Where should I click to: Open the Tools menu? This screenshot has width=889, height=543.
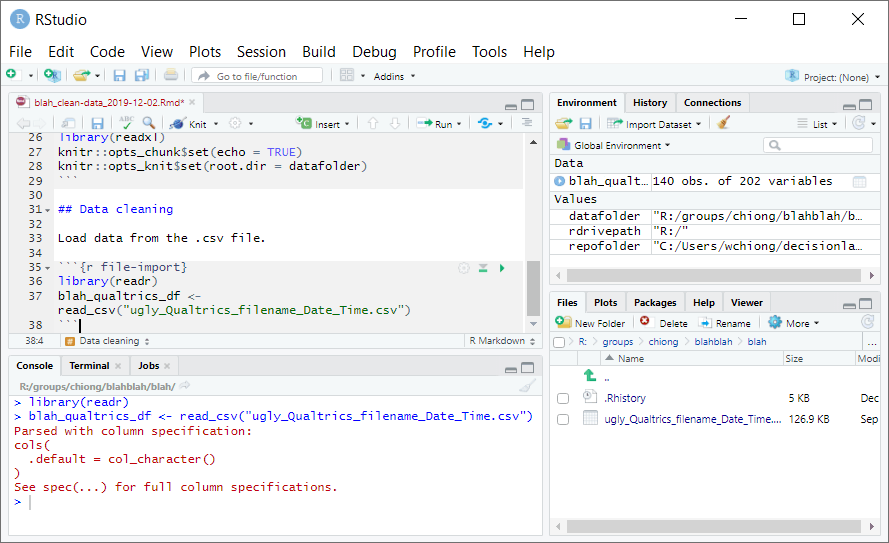coord(489,52)
